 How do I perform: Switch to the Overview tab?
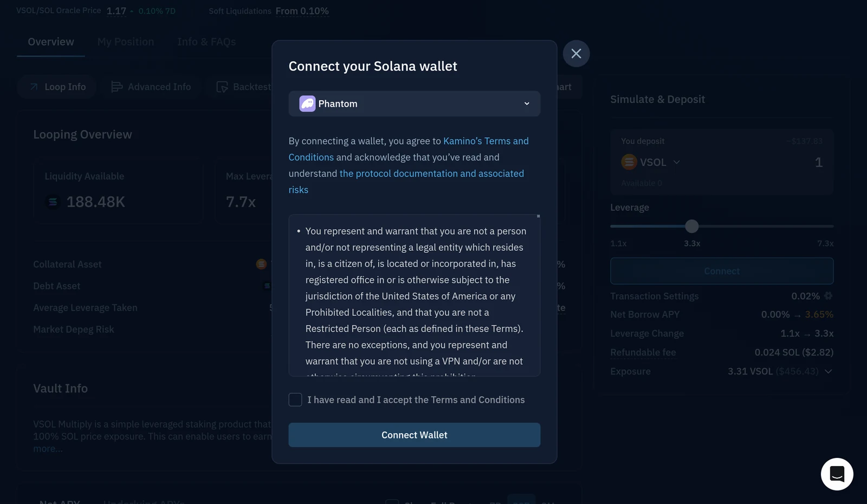(51, 42)
